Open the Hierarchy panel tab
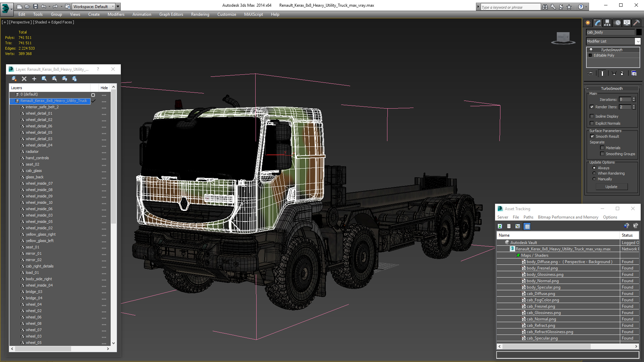 pyautogui.click(x=607, y=23)
